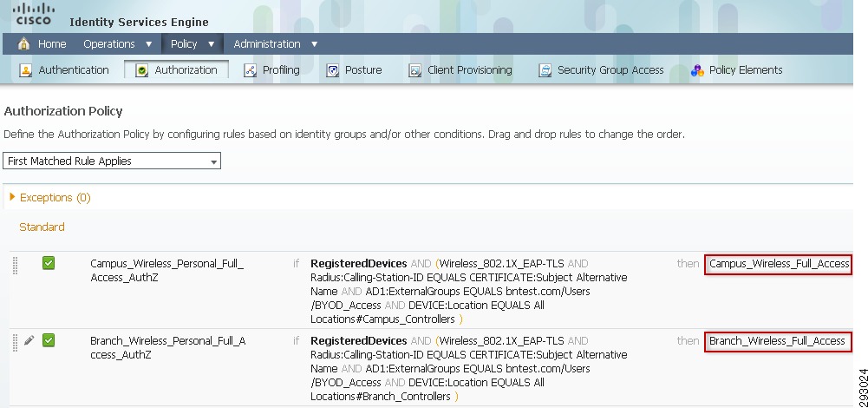
Task: Click the Campus_Wireless_Personal_Full_Access_AuthZ rule name
Action: pyautogui.click(x=166, y=270)
